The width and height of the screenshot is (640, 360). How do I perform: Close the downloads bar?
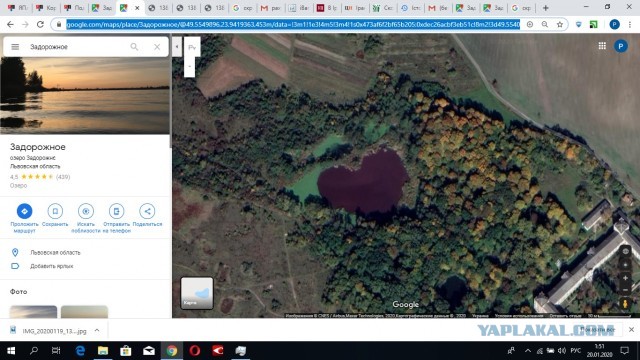(x=631, y=329)
